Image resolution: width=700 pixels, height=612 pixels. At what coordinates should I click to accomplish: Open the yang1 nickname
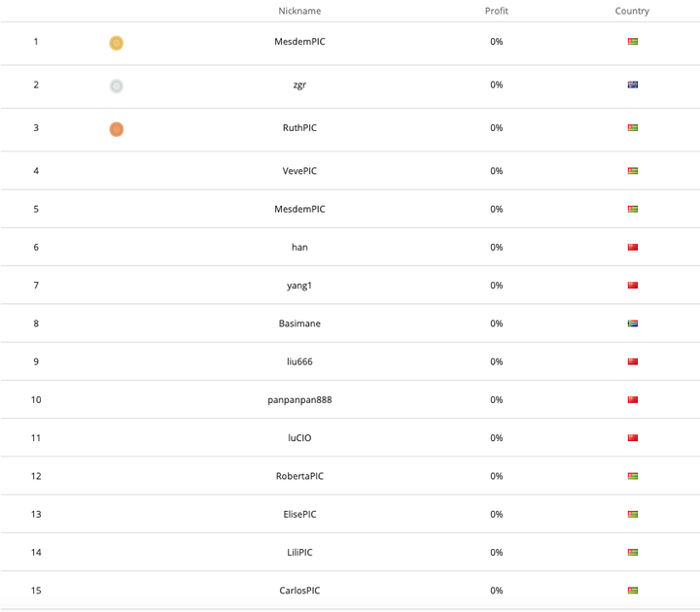click(x=299, y=285)
